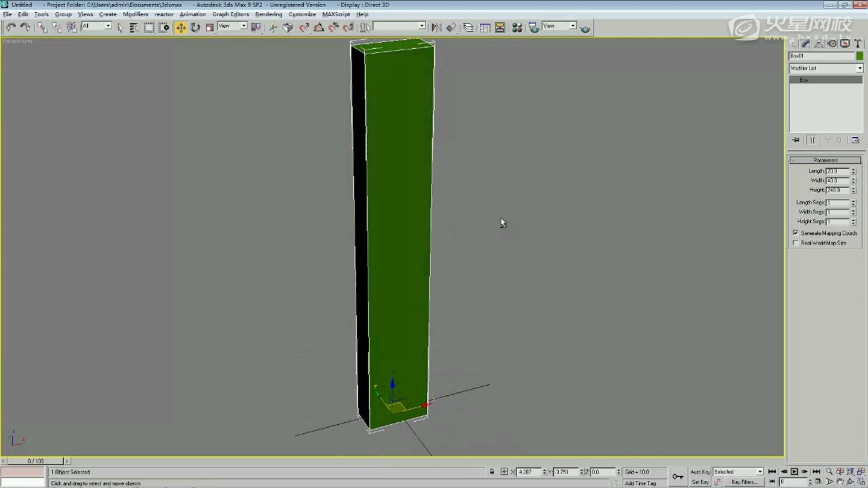Click the Unlink Selection icon
868x488 pixels.
click(x=57, y=27)
